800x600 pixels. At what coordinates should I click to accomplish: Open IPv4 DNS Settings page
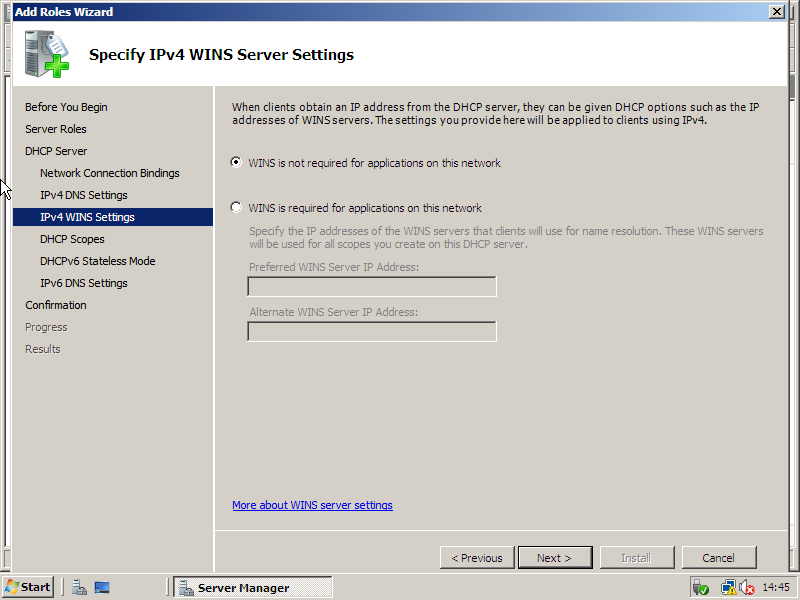pos(83,195)
